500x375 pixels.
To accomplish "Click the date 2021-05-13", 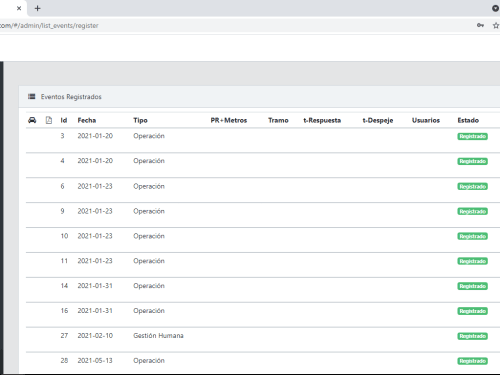I will point(95,361).
